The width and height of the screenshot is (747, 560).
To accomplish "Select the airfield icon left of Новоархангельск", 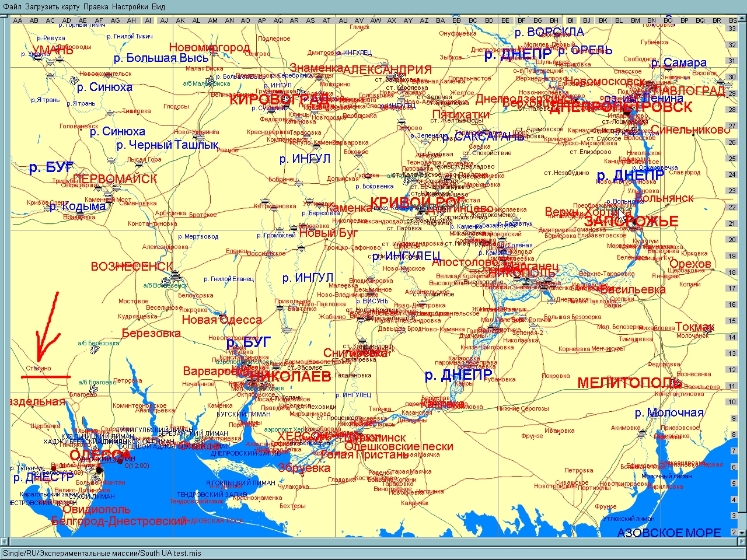I will click(x=74, y=79).
